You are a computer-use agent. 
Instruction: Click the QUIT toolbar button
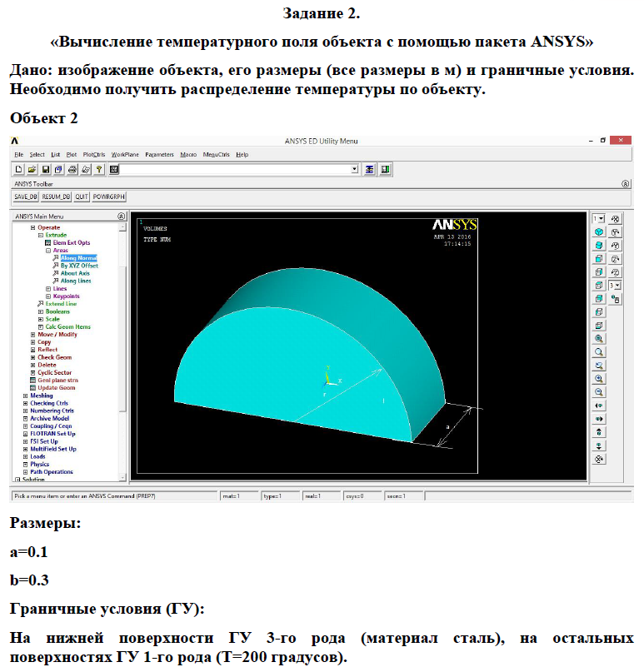(82, 197)
